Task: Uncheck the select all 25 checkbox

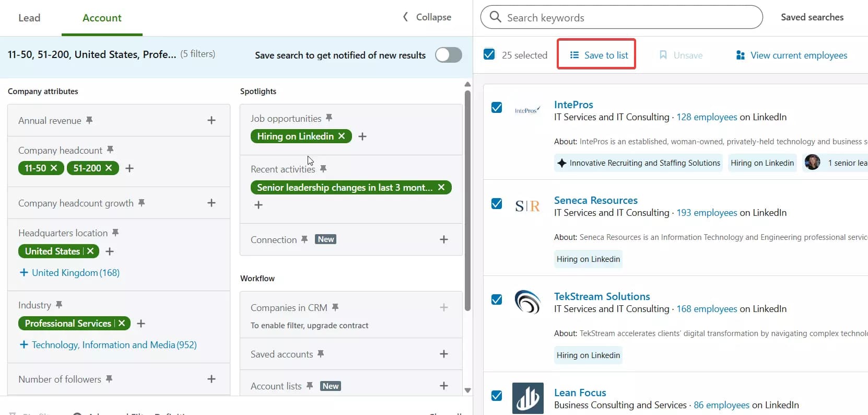Action: tap(489, 54)
